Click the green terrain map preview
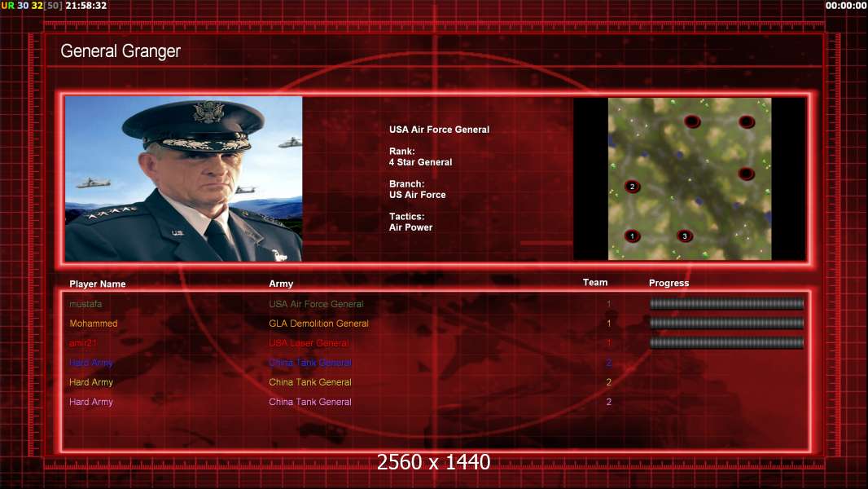 (x=690, y=178)
